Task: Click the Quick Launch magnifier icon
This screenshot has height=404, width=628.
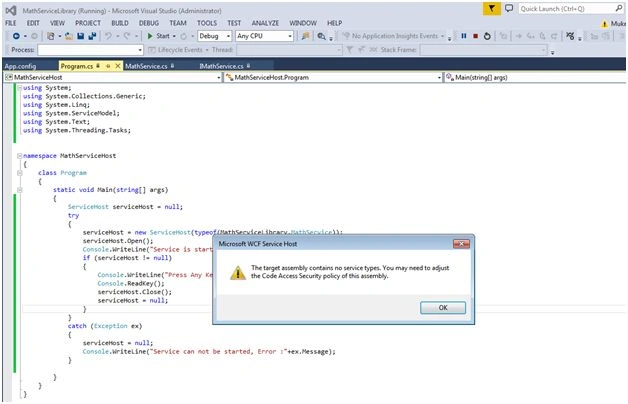Action: pyautogui.click(x=619, y=8)
